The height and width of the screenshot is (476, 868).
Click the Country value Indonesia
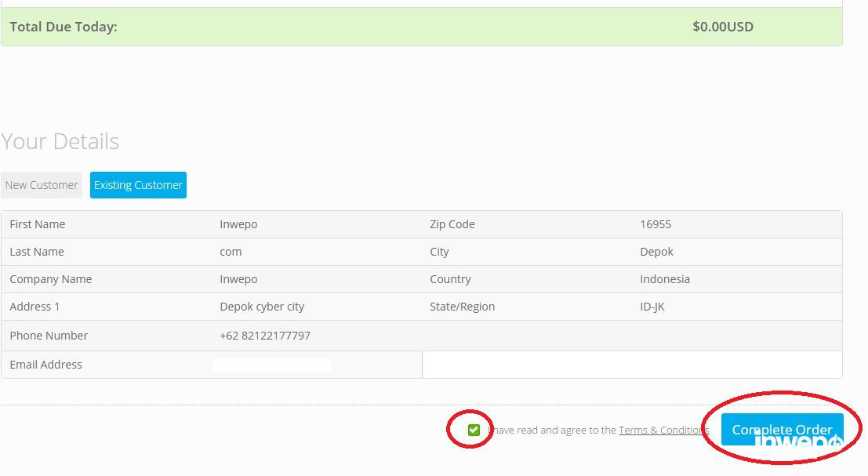664,278
